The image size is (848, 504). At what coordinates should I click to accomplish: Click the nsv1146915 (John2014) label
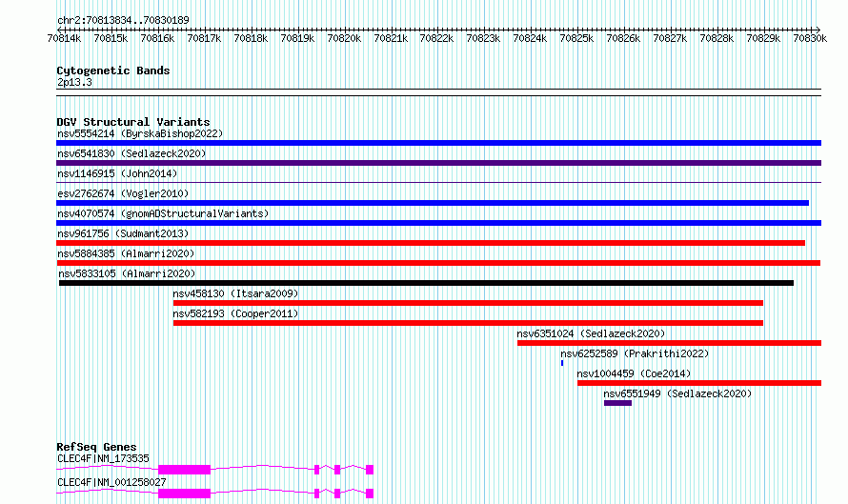(x=117, y=173)
